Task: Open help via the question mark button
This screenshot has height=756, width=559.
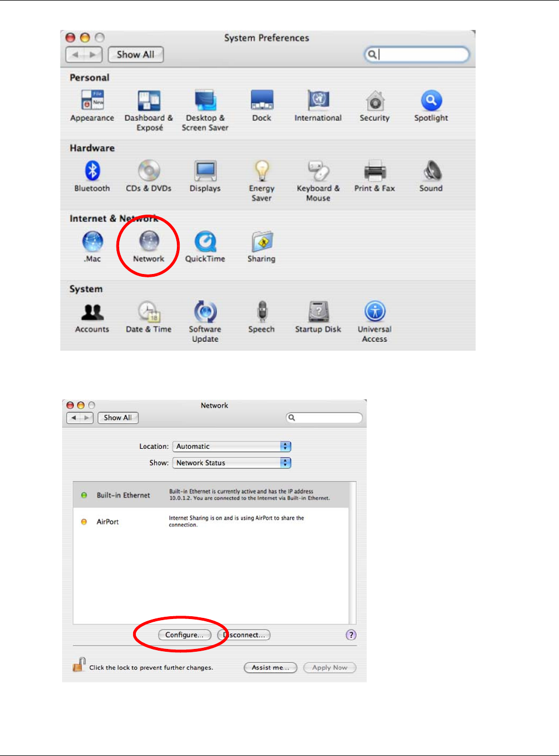Action: pos(351,635)
